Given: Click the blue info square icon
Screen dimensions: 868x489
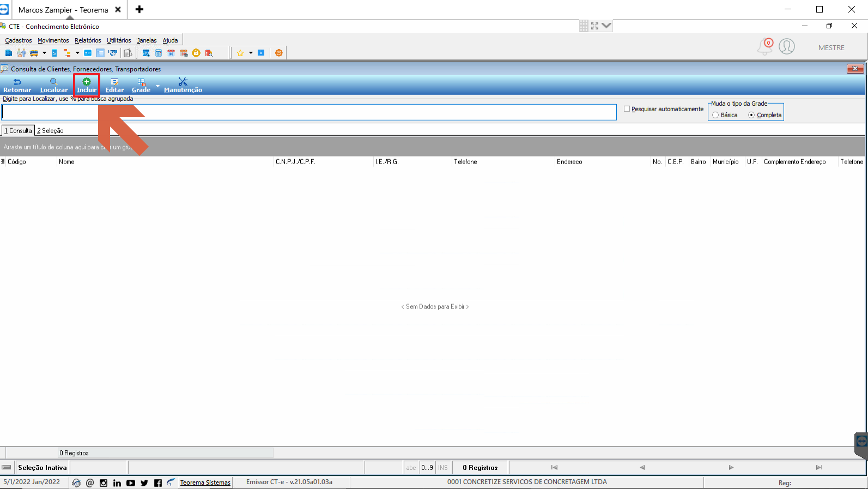Looking at the screenshot, I should (x=261, y=53).
